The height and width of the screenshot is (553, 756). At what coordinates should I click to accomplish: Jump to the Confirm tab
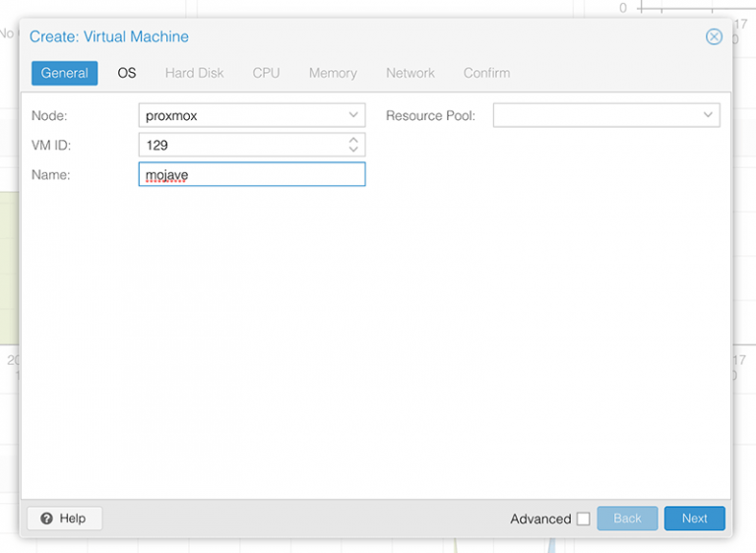point(486,73)
